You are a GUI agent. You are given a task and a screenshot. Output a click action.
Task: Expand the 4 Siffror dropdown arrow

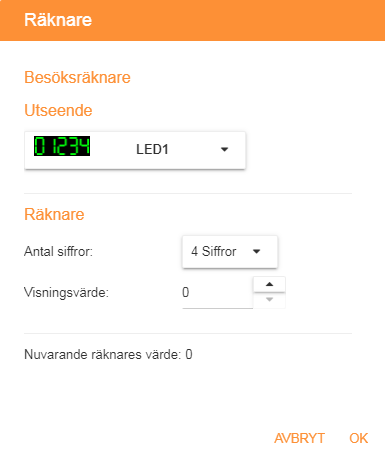(256, 251)
